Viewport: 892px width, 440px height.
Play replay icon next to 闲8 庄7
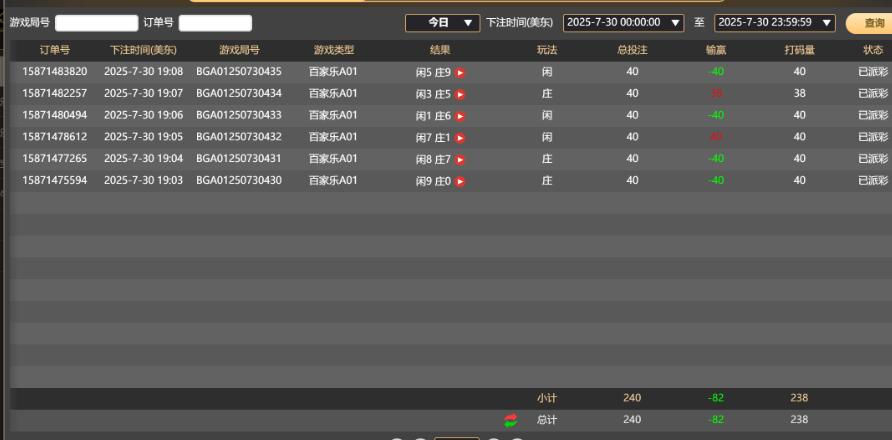[x=461, y=159]
